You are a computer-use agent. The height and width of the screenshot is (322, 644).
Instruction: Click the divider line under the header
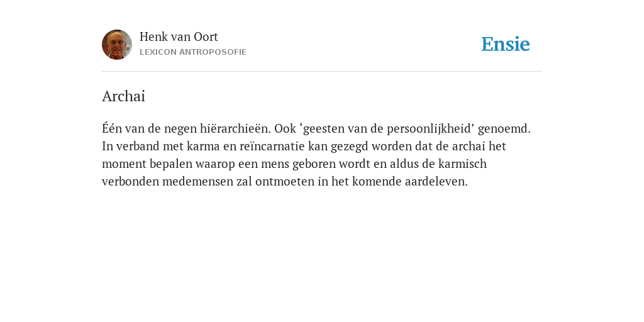[x=322, y=72]
